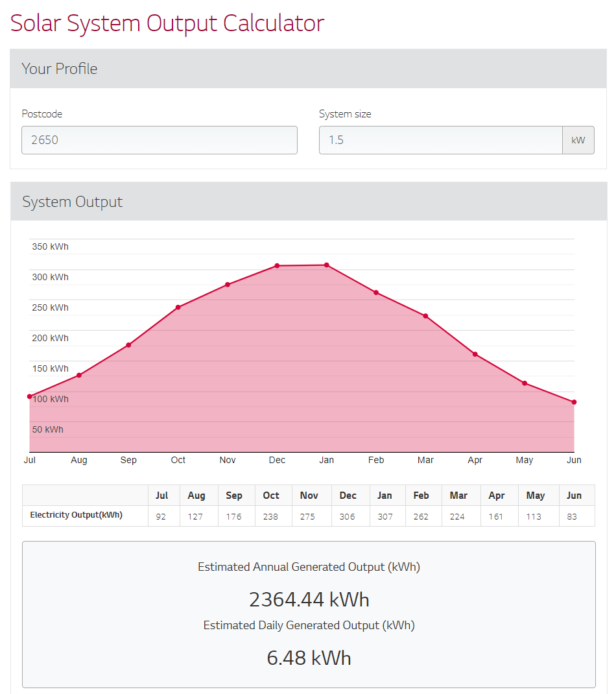Image resolution: width=616 pixels, height=694 pixels.
Task: Select the April chart data point
Action: coord(475,354)
